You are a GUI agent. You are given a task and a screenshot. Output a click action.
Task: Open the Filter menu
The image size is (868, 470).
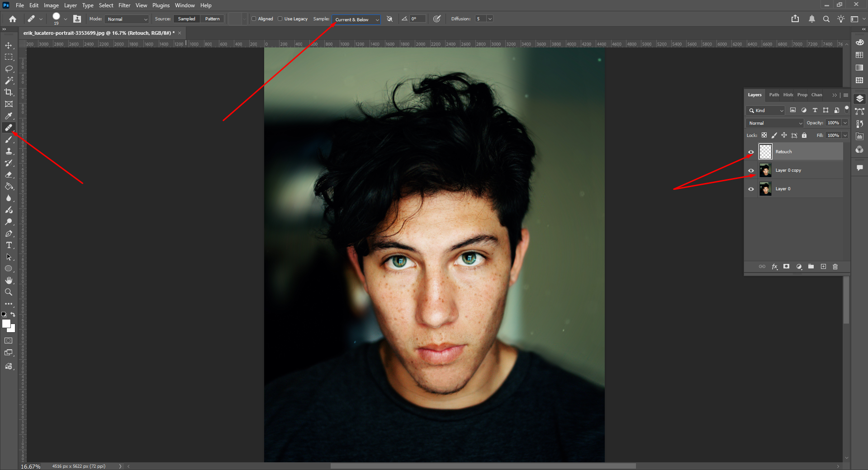124,5
